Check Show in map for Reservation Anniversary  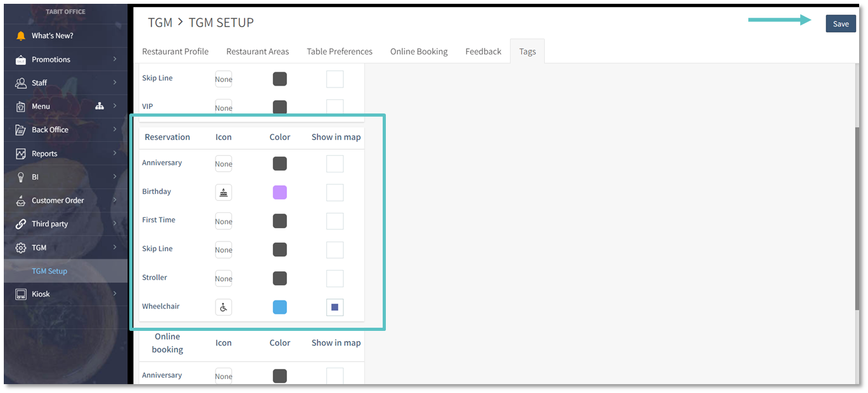(335, 164)
